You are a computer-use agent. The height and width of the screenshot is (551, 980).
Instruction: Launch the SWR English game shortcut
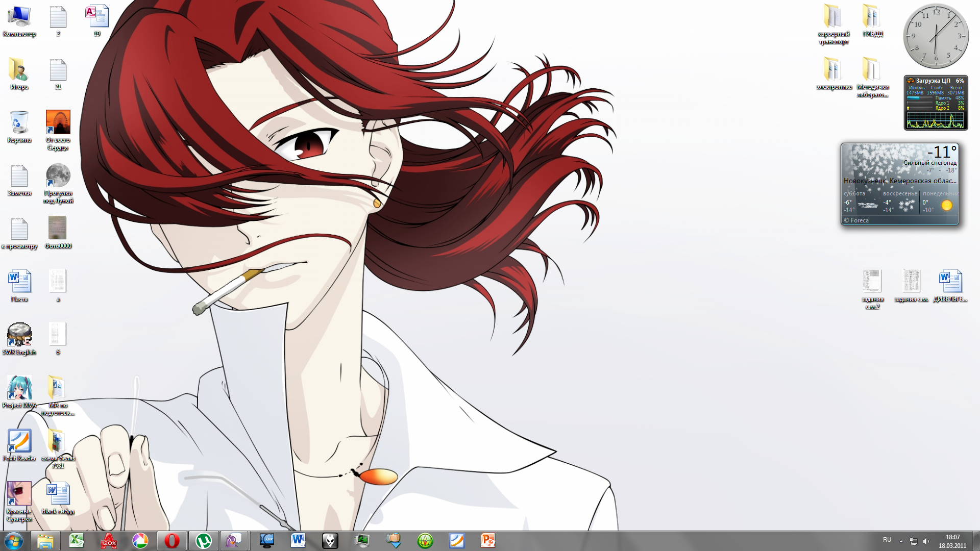pos(19,339)
